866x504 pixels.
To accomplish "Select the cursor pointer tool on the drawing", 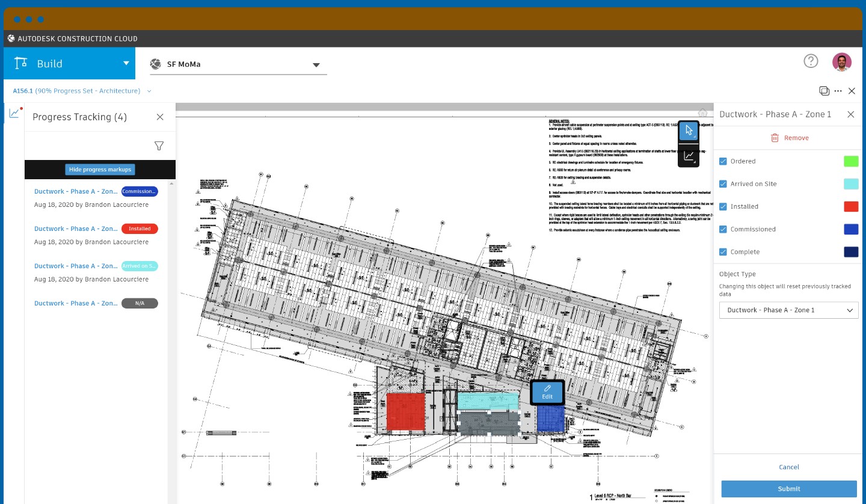I will pyautogui.click(x=689, y=131).
